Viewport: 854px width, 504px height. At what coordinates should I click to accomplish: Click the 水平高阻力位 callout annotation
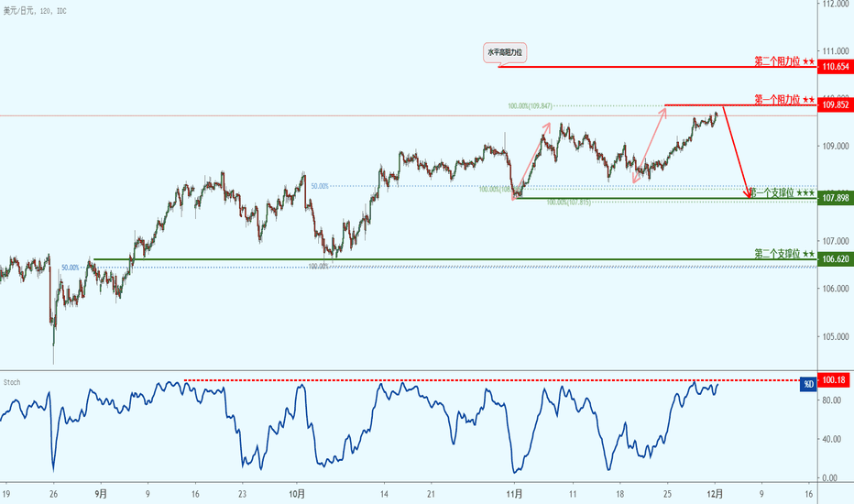point(505,53)
